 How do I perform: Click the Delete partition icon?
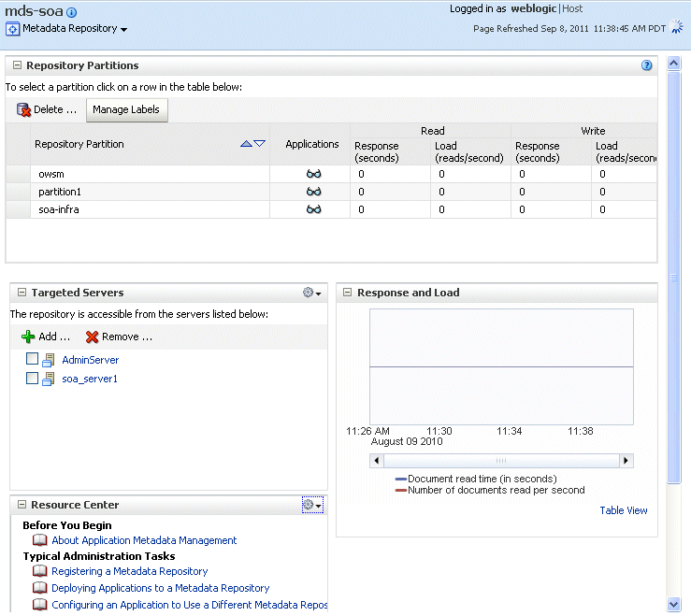pos(23,109)
